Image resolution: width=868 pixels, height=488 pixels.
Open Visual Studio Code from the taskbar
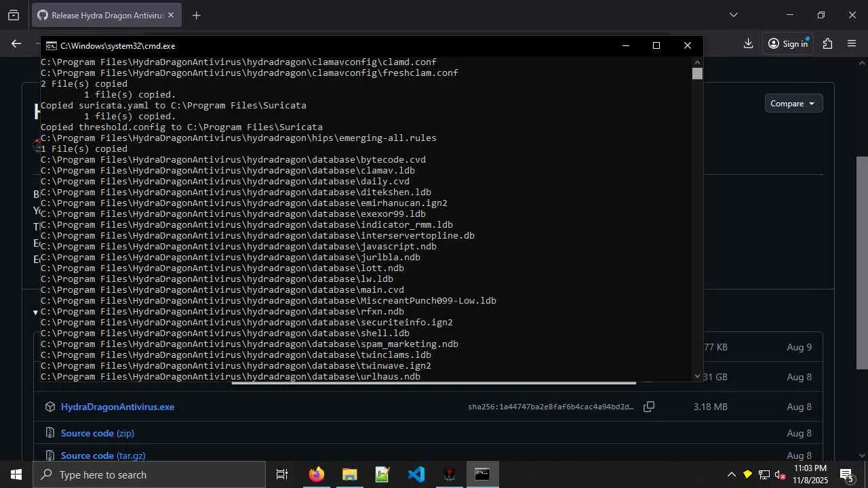[416, 474]
